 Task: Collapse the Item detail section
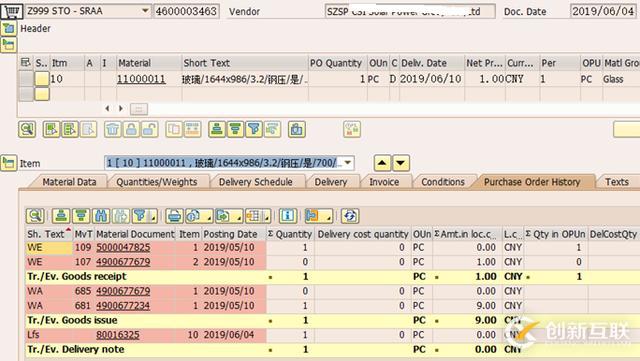pyautogui.click(x=9, y=163)
